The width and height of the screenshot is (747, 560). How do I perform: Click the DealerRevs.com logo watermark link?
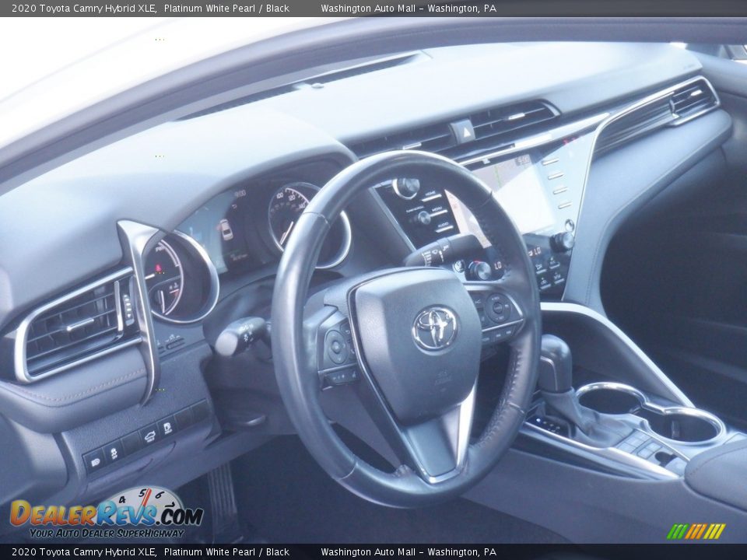pos(107,513)
